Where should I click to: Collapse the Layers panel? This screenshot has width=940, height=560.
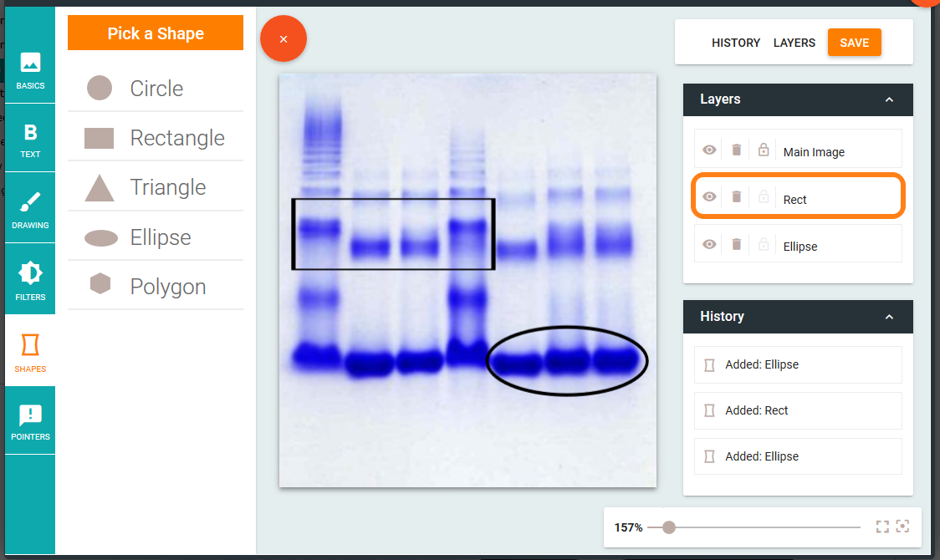click(889, 99)
